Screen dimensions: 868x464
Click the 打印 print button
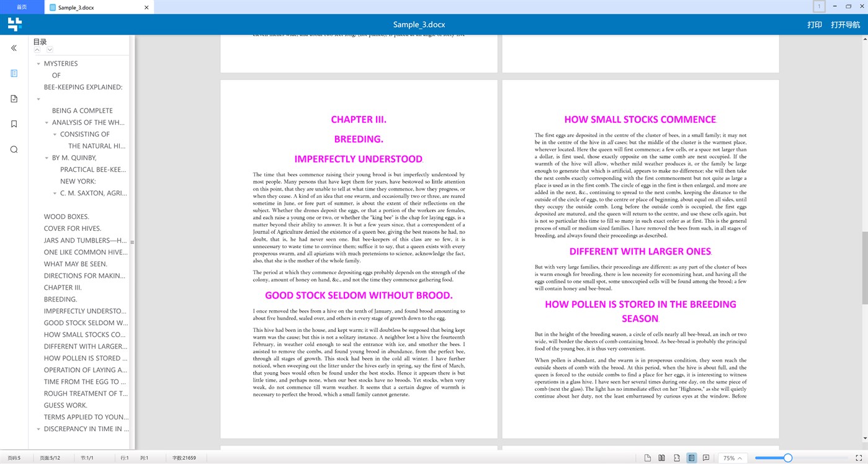(x=816, y=24)
